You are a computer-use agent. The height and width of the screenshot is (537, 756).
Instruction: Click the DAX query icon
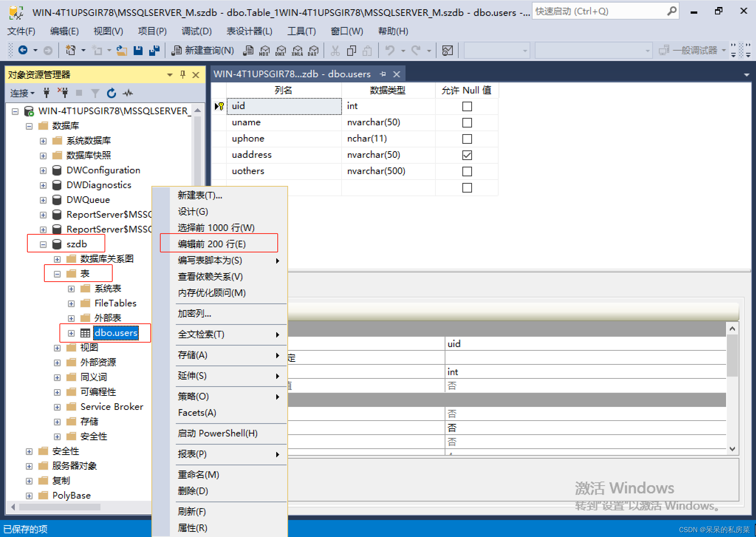tap(313, 50)
